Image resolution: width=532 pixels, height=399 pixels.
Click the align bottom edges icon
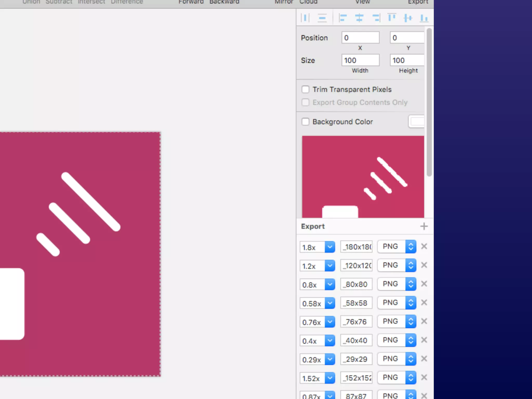[424, 18]
